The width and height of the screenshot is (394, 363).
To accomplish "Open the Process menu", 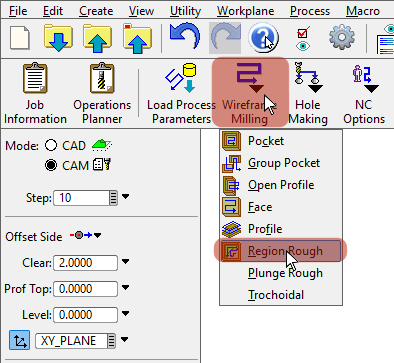I will click(310, 11).
